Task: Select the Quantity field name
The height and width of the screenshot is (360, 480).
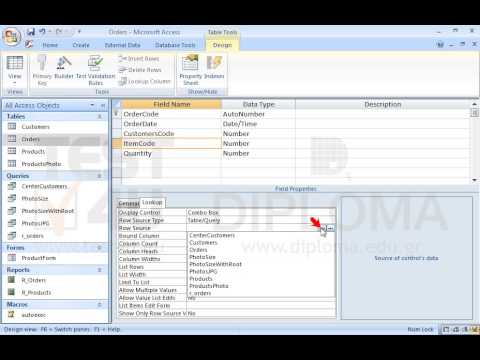Action: 171,154
